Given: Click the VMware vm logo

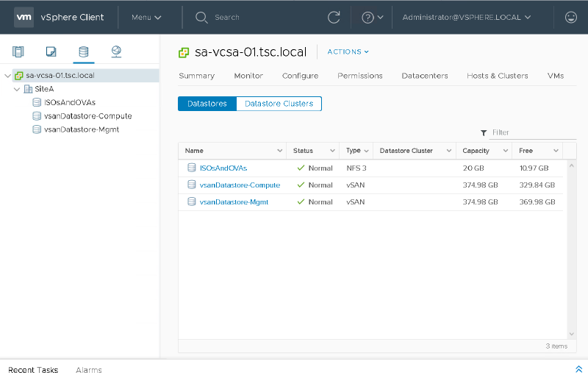Looking at the screenshot, I should 24,17.
